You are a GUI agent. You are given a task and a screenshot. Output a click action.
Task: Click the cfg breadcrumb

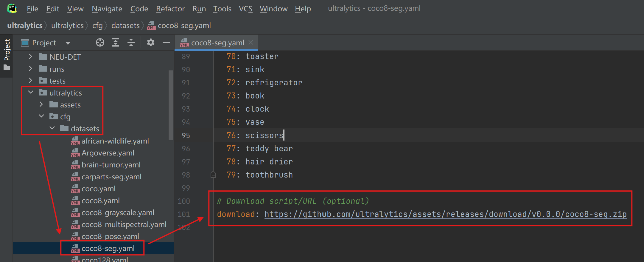point(97,25)
